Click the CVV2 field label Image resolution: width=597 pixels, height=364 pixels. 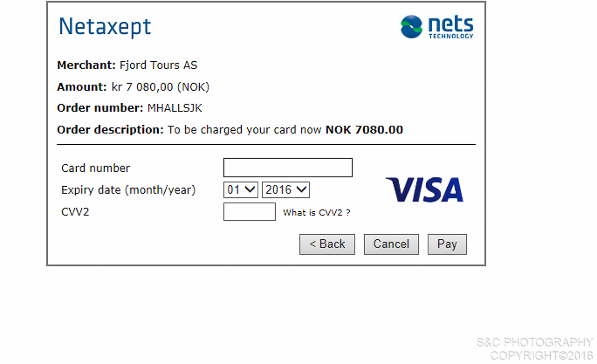pyautogui.click(x=75, y=212)
